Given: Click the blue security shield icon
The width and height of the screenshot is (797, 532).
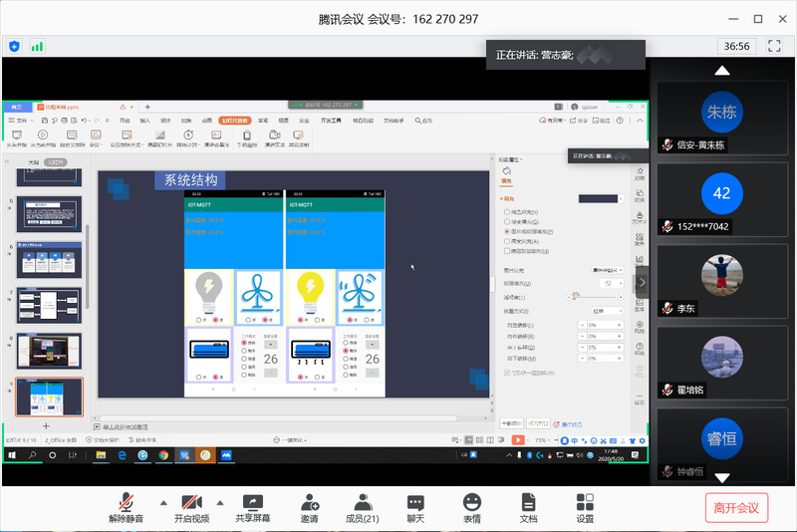Looking at the screenshot, I should tap(14, 46).
